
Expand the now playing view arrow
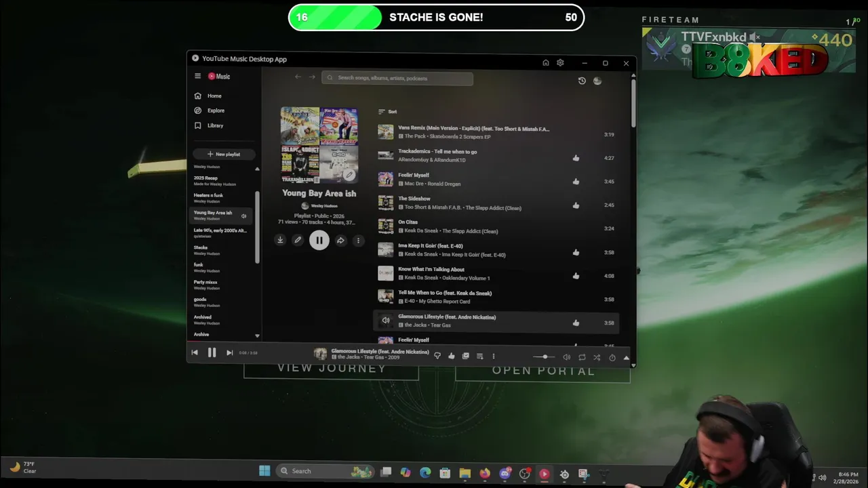coord(626,357)
